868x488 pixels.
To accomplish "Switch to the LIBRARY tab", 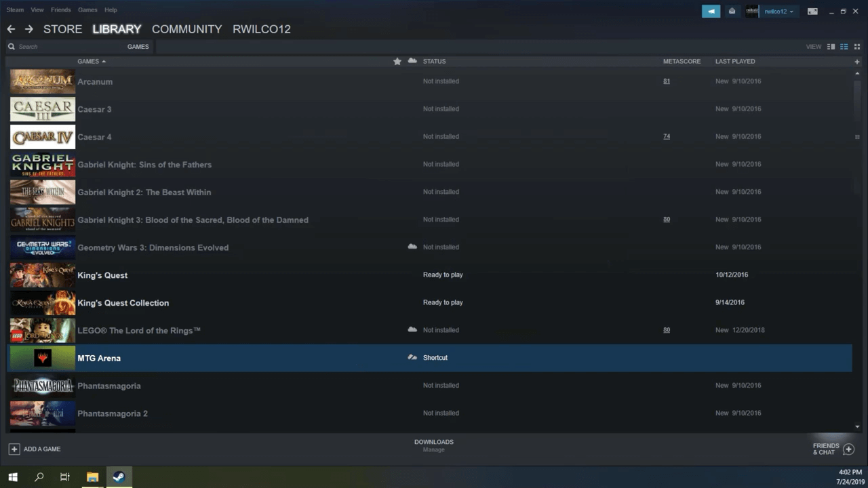I will point(117,29).
